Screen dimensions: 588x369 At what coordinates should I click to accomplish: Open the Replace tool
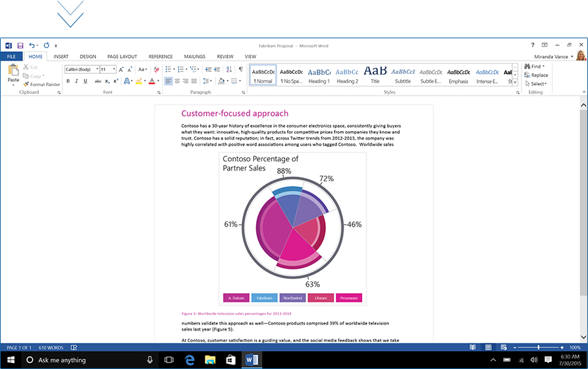pos(536,75)
